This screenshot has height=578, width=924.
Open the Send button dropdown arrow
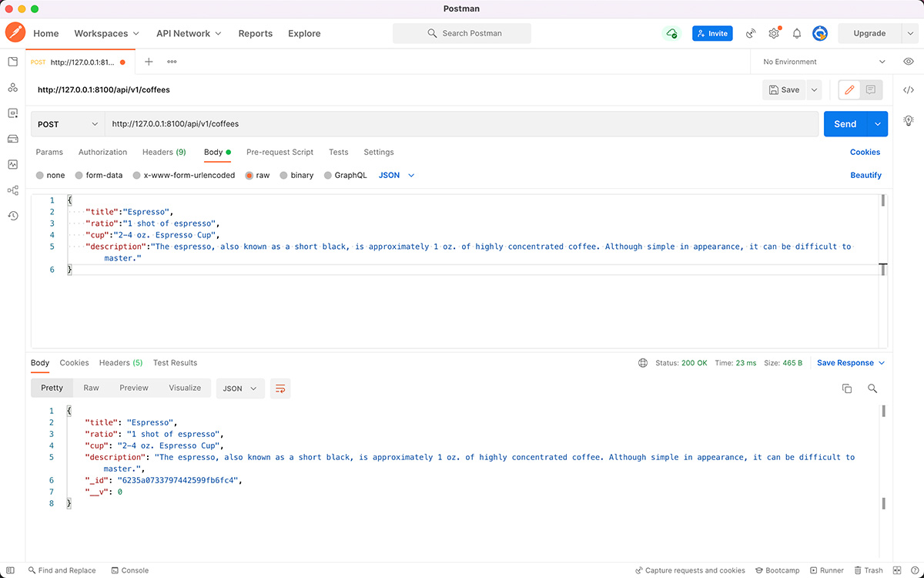pyautogui.click(x=878, y=124)
